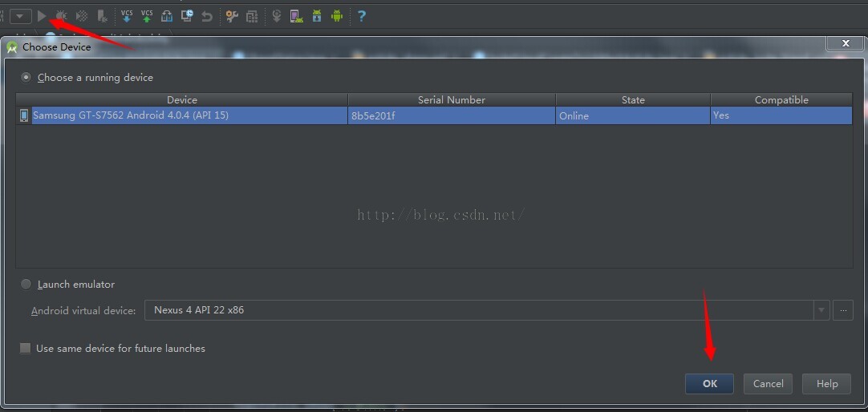Open the Android Device Monitor icon

tap(337, 16)
